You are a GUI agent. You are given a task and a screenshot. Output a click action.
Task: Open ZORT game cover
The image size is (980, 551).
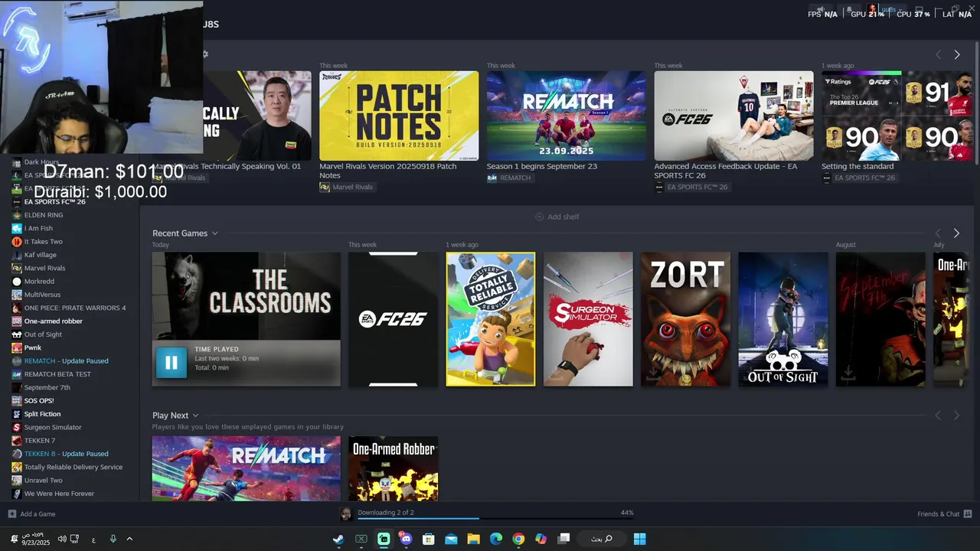click(685, 319)
